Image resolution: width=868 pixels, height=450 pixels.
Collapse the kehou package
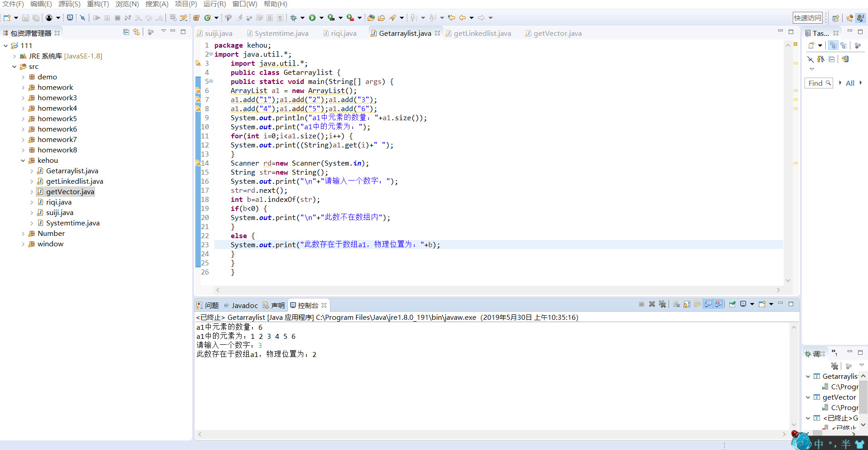[23, 161]
